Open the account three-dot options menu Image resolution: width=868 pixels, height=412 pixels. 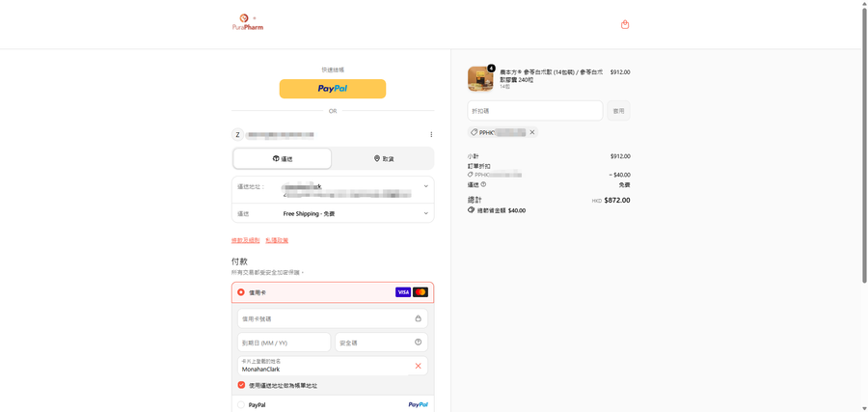click(x=431, y=134)
